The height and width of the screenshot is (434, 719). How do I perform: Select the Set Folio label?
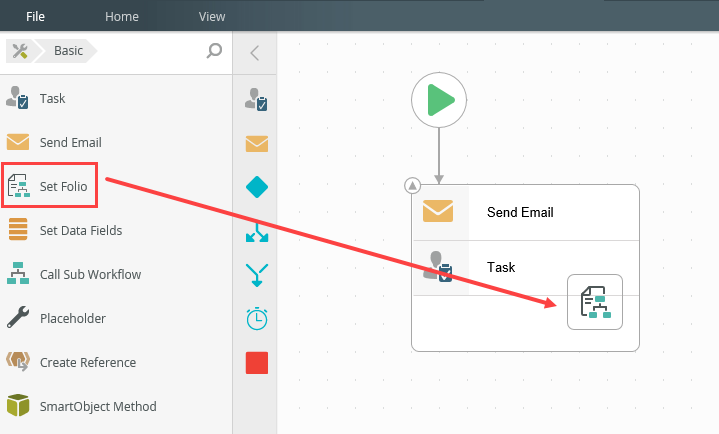click(63, 186)
